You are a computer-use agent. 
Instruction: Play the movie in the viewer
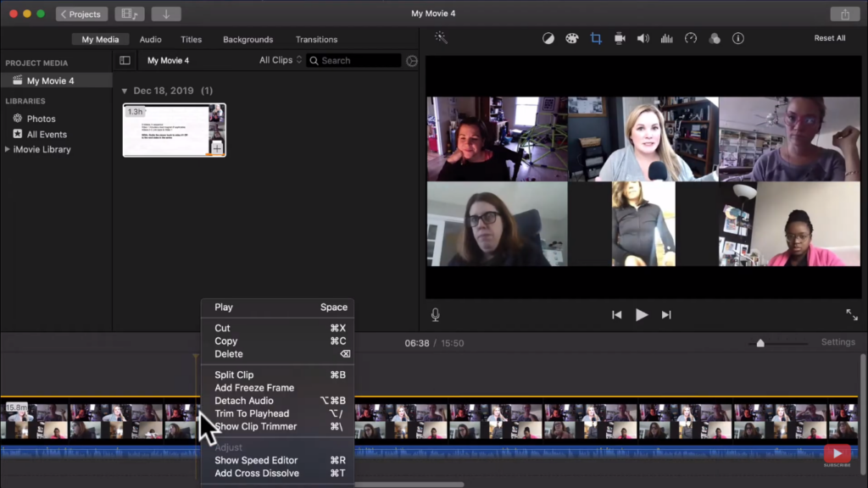point(642,315)
